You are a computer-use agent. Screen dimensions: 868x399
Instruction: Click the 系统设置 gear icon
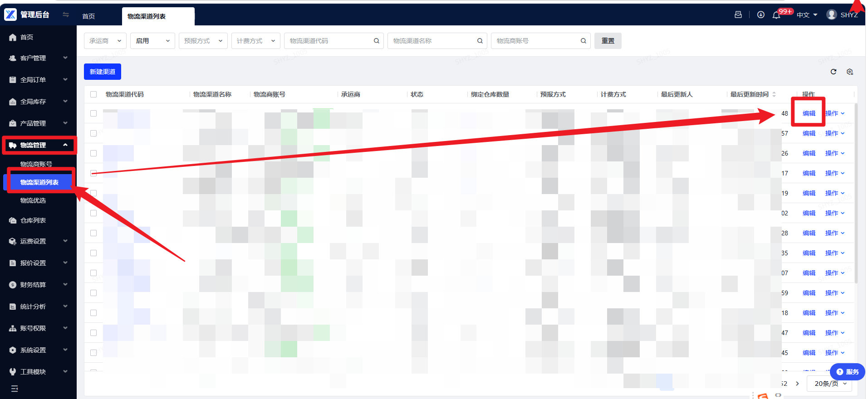(13, 350)
